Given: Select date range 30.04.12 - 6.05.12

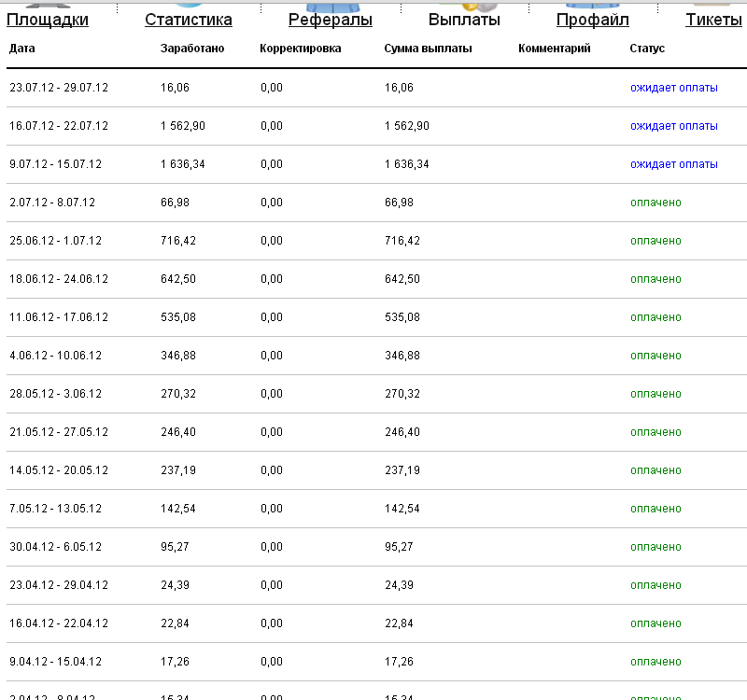Looking at the screenshot, I should (55, 547).
